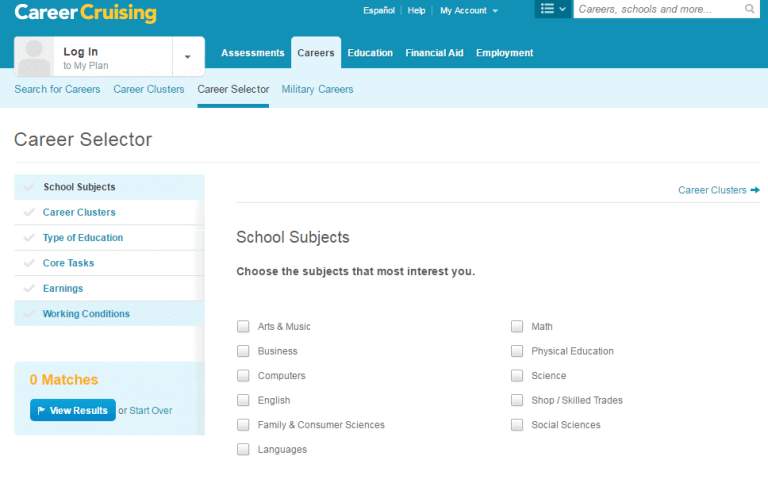Select Career Clusters in the sidebar
Image resolution: width=768 pixels, height=479 pixels.
109,212
